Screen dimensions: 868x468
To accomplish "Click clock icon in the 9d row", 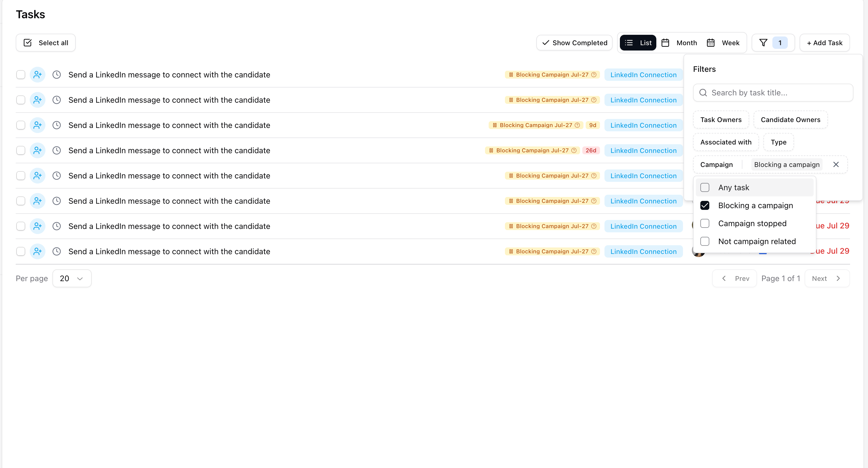I will [x=57, y=125].
